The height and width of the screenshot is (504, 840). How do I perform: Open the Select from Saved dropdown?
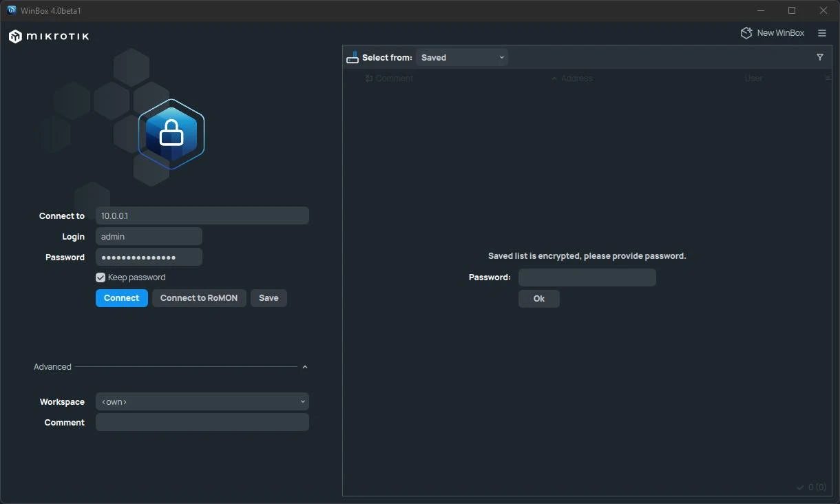click(x=462, y=58)
